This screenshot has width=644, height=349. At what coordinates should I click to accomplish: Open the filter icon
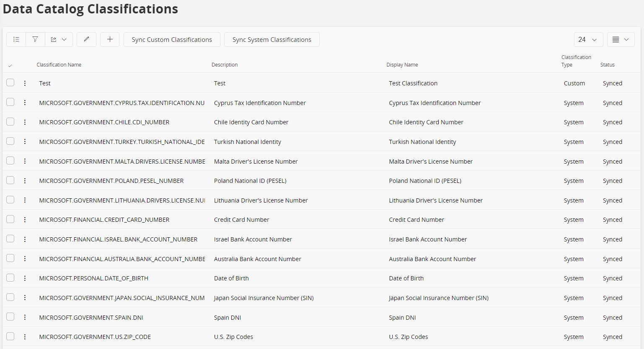(x=35, y=39)
